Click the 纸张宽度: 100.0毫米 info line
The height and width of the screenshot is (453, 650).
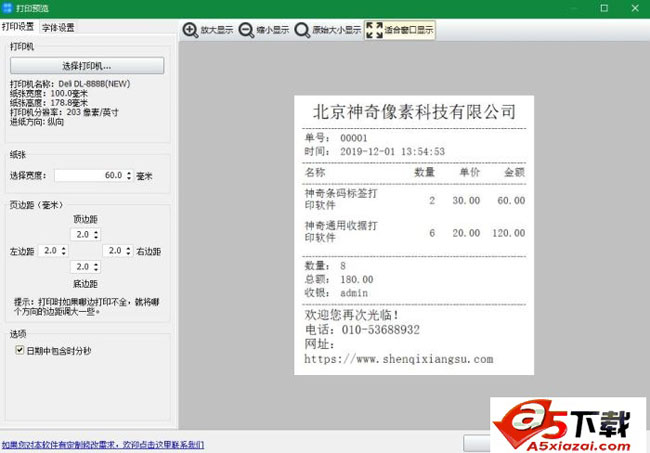point(49,93)
